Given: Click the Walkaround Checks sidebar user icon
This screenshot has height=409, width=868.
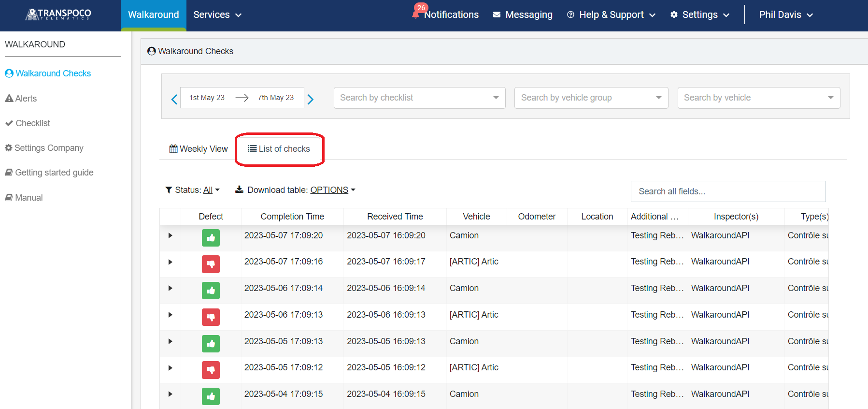Looking at the screenshot, I should [x=9, y=73].
